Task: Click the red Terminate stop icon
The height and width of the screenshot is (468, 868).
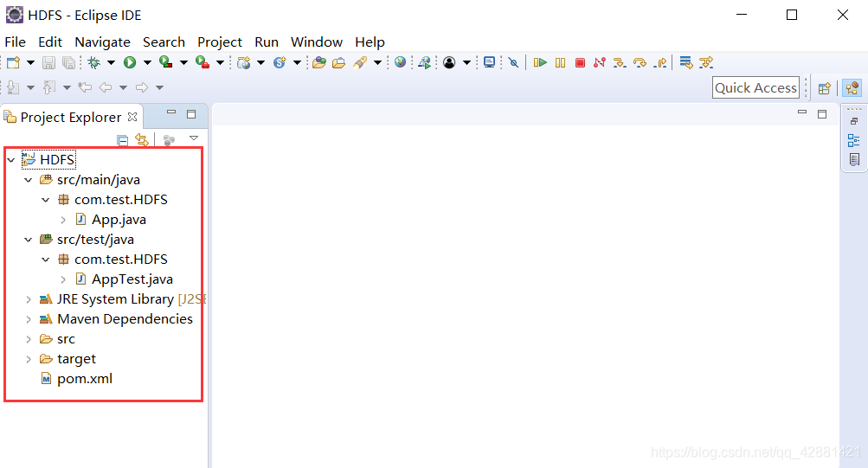Action: click(580, 62)
